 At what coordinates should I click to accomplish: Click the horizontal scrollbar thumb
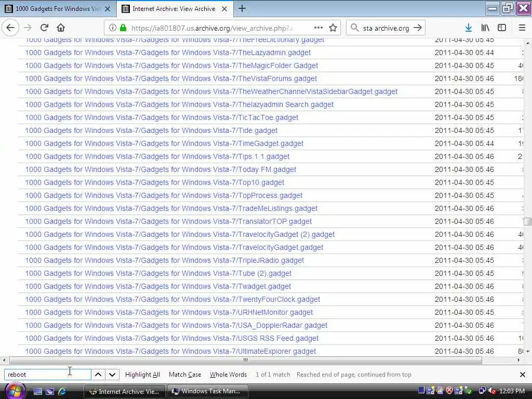pyautogui.click(x=246, y=361)
